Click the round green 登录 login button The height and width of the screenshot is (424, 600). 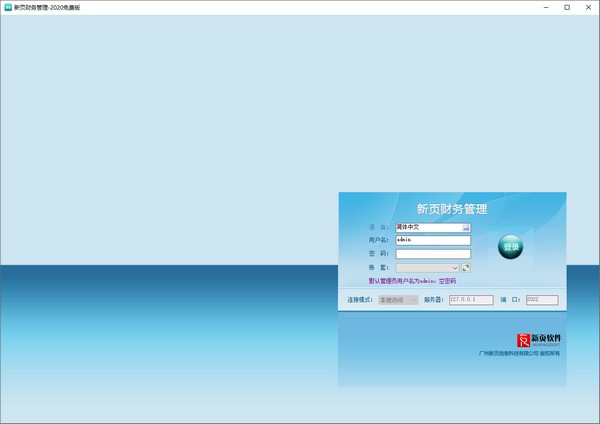tap(510, 247)
